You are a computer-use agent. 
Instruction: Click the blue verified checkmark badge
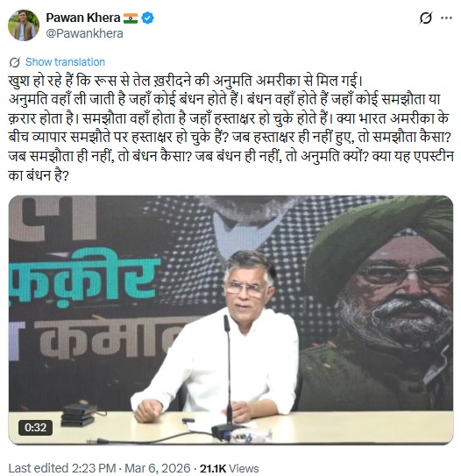pos(148,18)
